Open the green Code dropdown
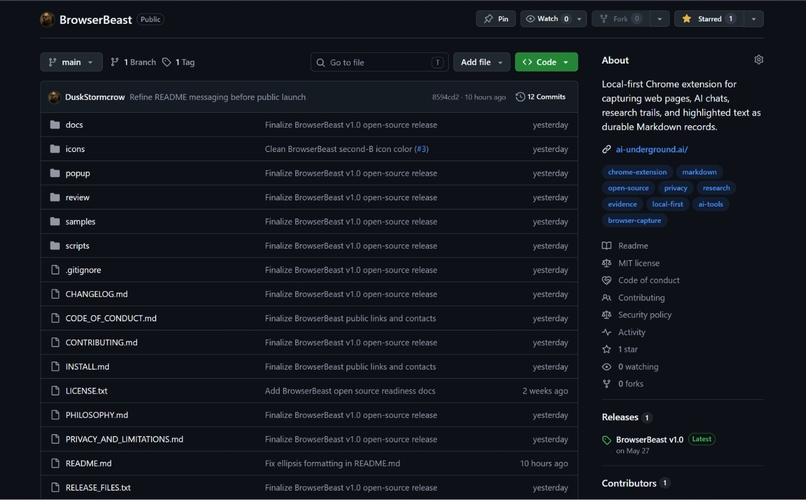The width and height of the screenshot is (806, 504). [x=546, y=62]
